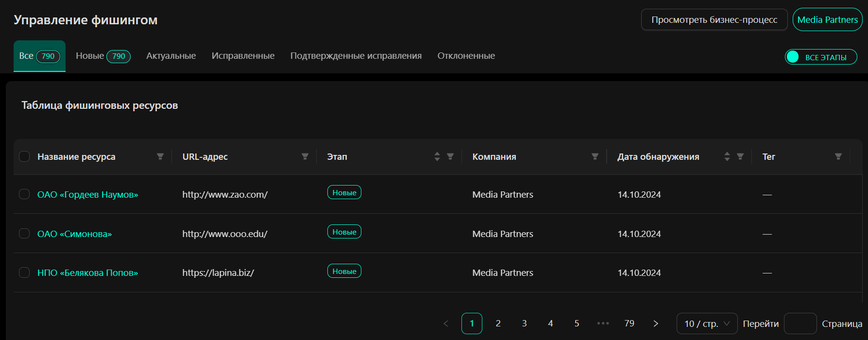Open filter for Дата обнаружения column
The height and width of the screenshot is (340, 868).
740,156
